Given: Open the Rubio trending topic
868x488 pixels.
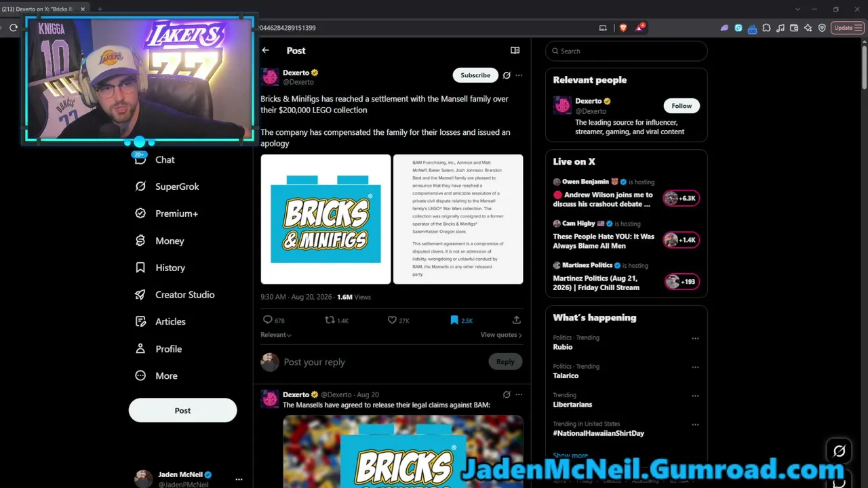Looking at the screenshot, I should 562,347.
